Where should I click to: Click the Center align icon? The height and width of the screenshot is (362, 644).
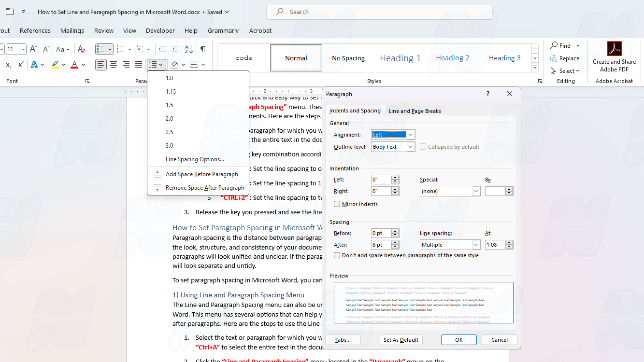pos(114,65)
